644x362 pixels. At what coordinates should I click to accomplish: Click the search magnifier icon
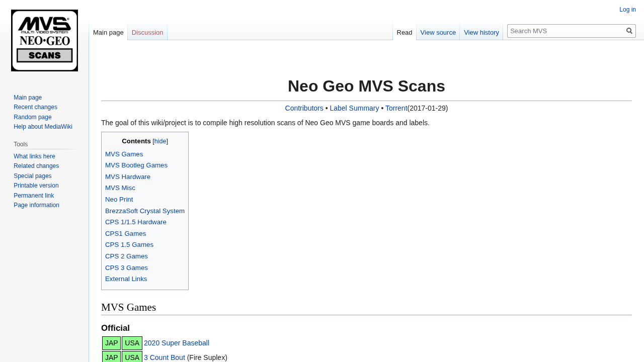[629, 31]
